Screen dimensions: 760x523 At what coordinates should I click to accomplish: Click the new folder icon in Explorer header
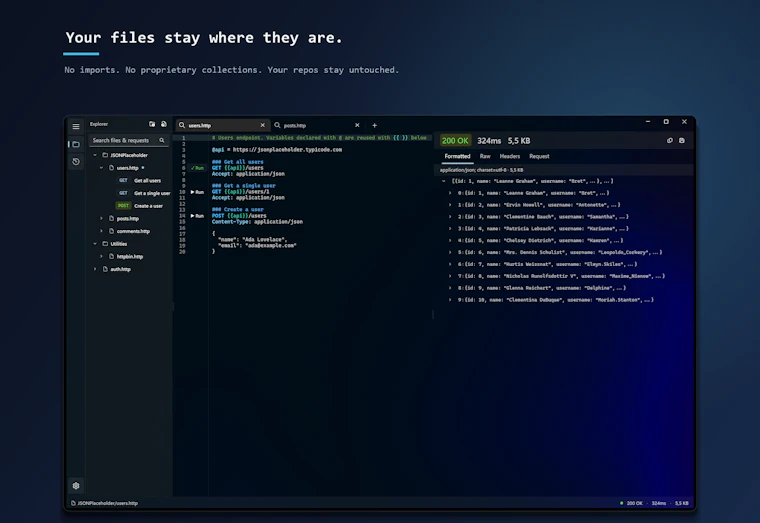[152, 124]
